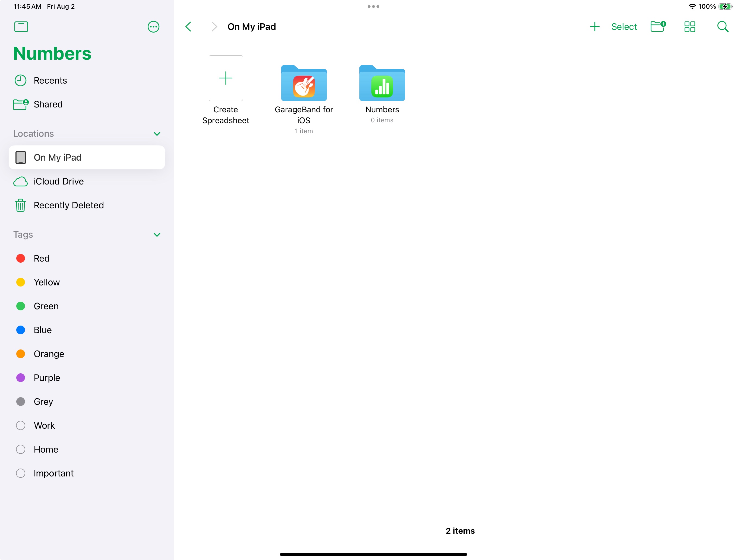Select the Important tag circle

tap(21, 473)
